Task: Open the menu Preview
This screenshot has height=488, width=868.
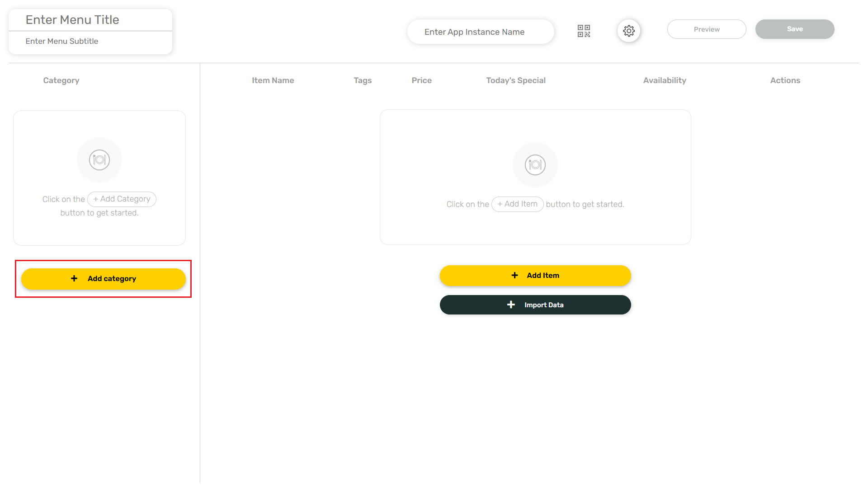Action: [x=707, y=29]
